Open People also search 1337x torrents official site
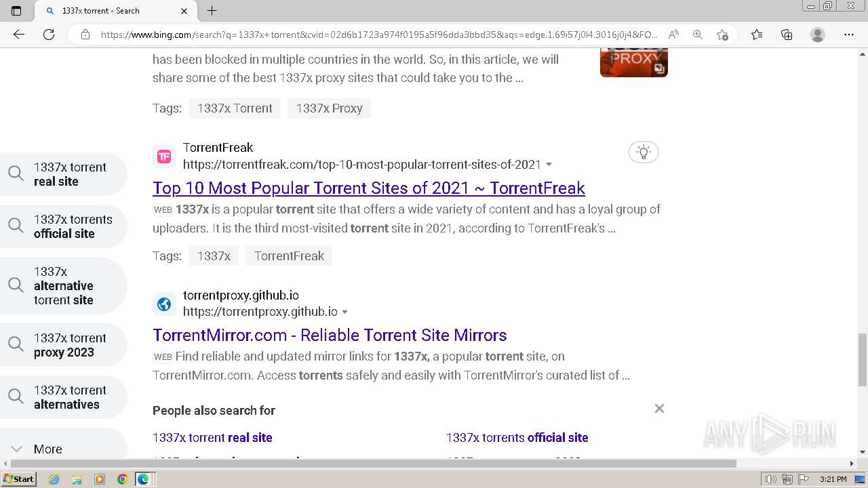 [x=517, y=438]
